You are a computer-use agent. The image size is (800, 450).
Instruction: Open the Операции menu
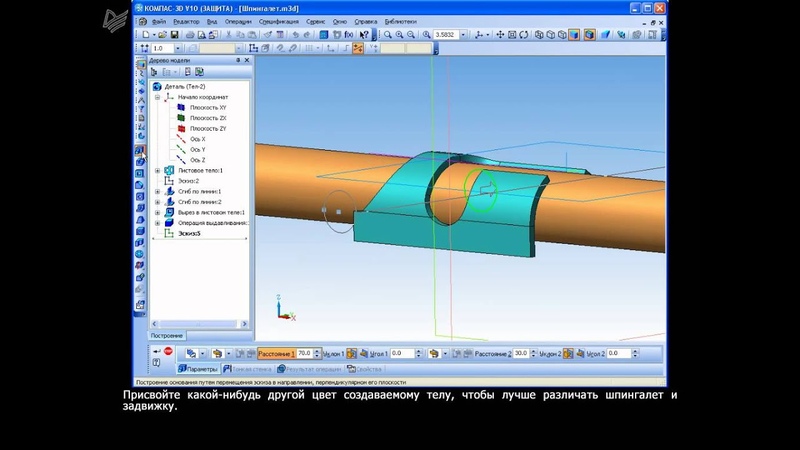pos(240,22)
